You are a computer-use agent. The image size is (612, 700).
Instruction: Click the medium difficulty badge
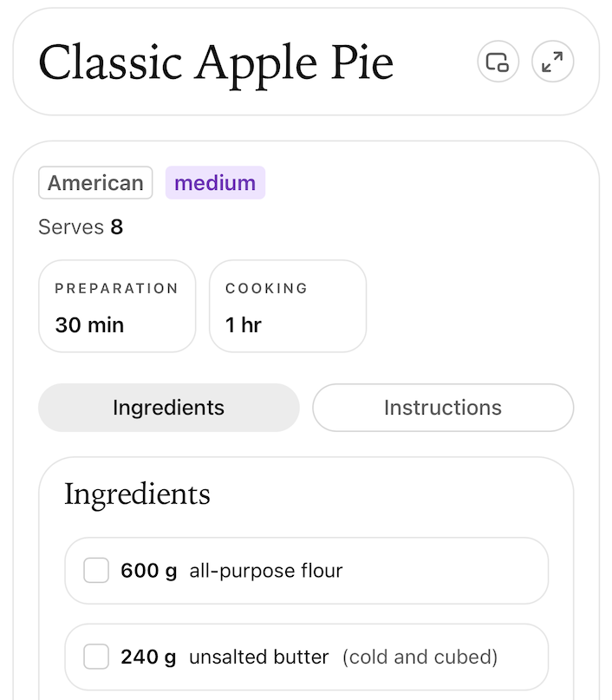tap(215, 183)
